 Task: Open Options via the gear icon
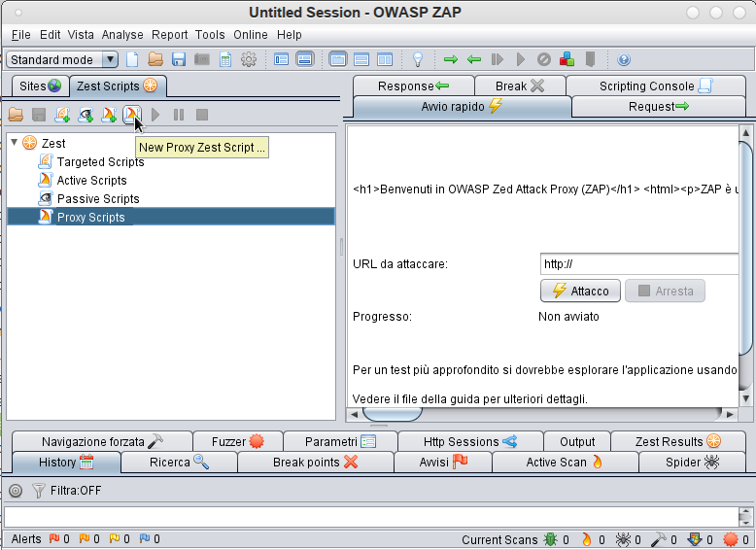[x=249, y=60]
